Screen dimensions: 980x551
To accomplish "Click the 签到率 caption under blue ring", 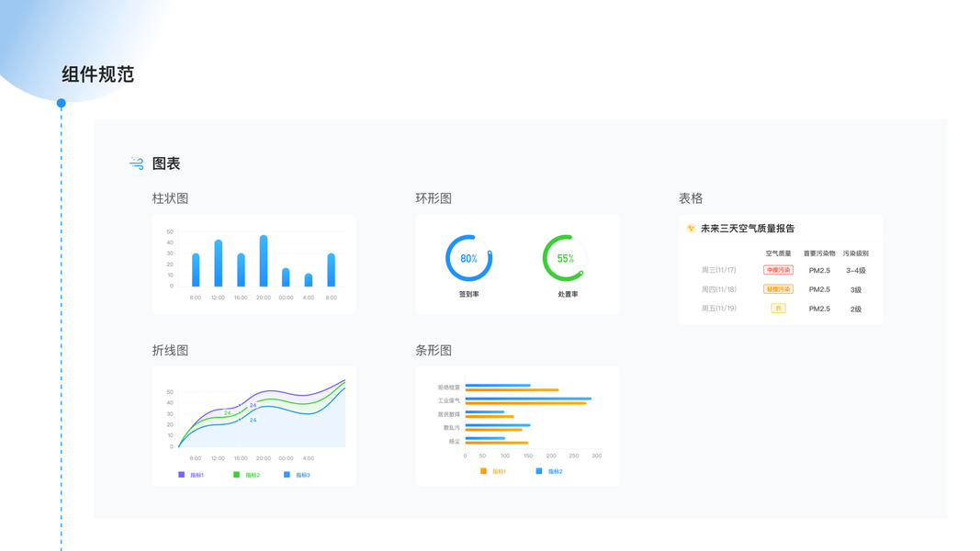I will (x=468, y=294).
